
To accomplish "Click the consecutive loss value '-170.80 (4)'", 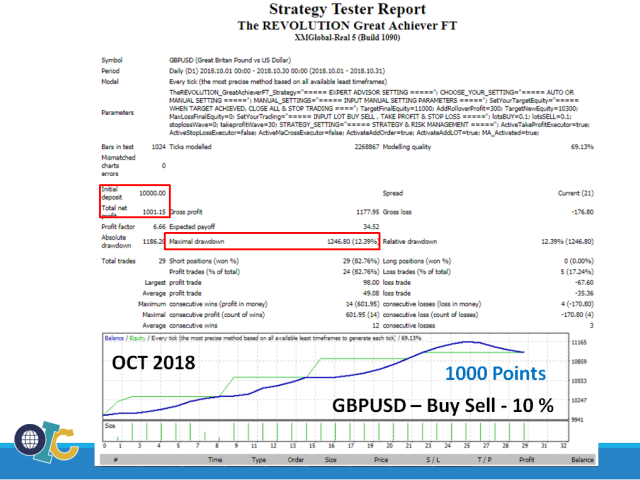I will point(577,315).
